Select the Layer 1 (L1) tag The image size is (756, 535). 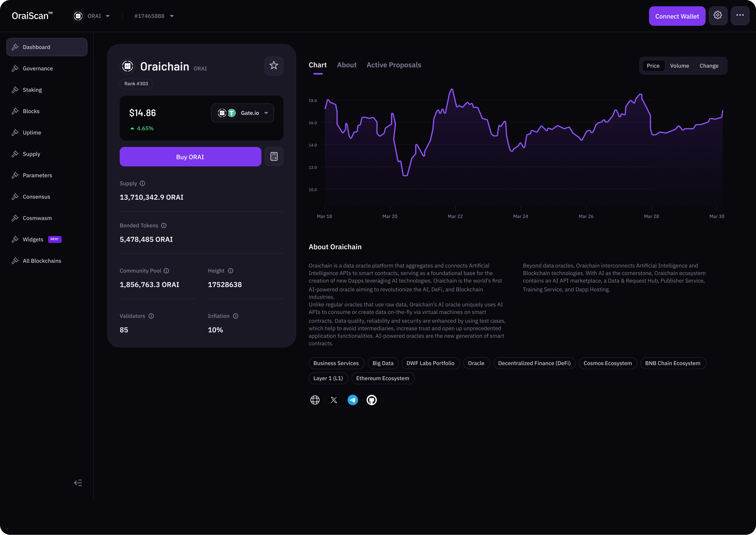tap(328, 378)
